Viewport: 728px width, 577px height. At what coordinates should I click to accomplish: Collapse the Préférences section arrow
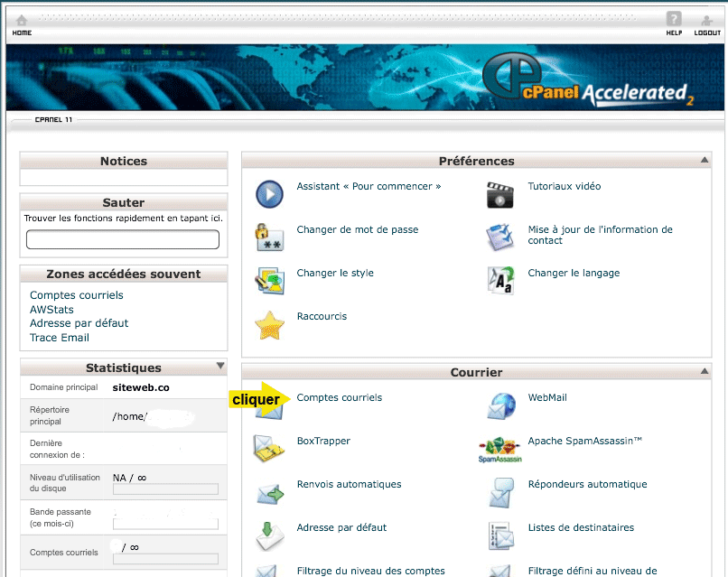tap(705, 160)
